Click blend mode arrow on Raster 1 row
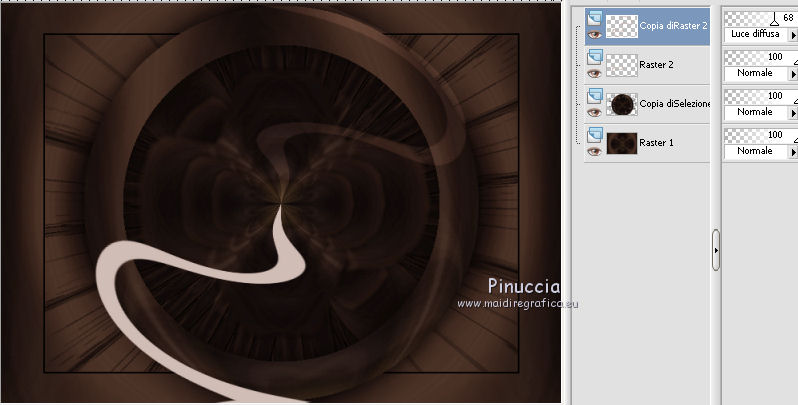The width and height of the screenshot is (798, 405). coord(793,152)
